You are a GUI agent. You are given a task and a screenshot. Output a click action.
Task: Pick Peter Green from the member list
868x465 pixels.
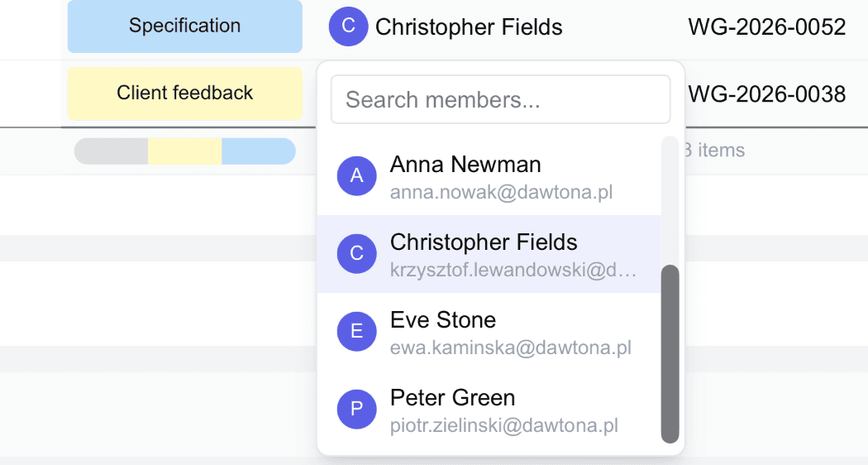click(452, 398)
